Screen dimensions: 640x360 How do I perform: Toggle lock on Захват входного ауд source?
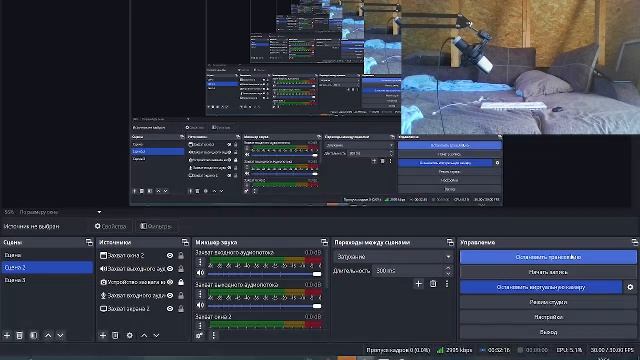pos(181,296)
